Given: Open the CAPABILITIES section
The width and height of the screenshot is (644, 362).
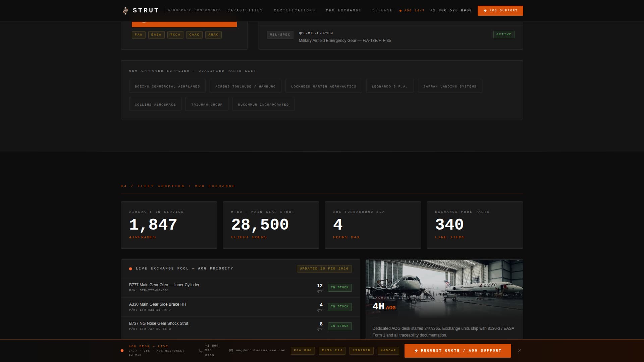Looking at the screenshot, I should tap(245, 10).
